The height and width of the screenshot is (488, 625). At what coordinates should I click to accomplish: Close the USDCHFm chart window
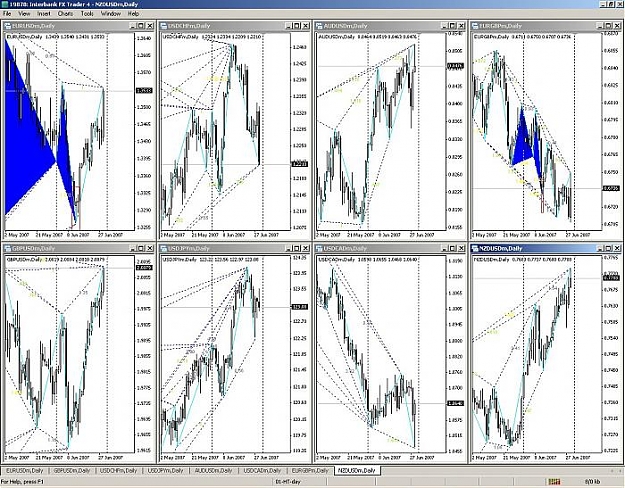pos(305,26)
